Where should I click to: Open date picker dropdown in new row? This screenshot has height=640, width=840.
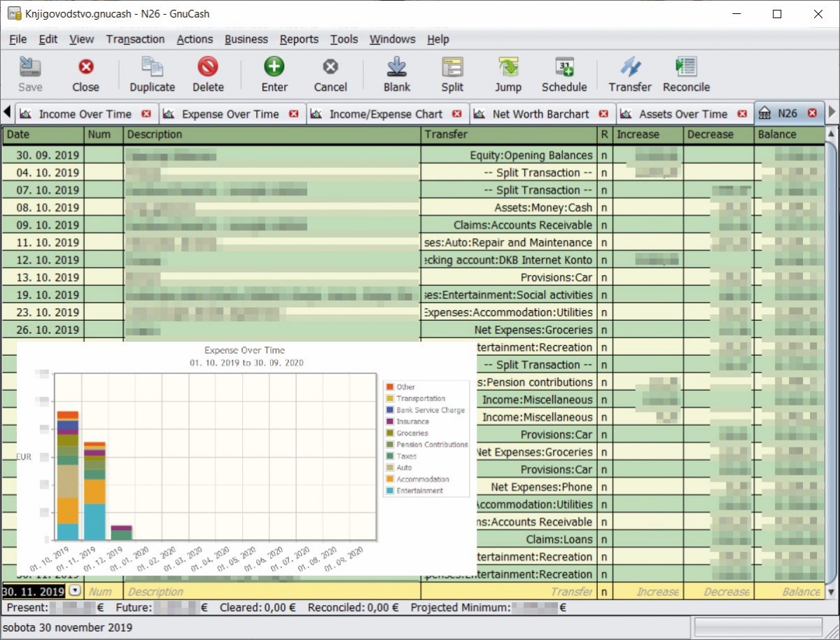(x=75, y=592)
